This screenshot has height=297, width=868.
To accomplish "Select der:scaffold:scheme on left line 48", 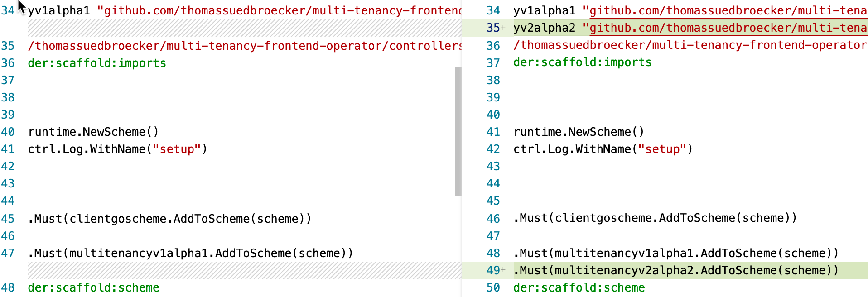I will point(94,287).
